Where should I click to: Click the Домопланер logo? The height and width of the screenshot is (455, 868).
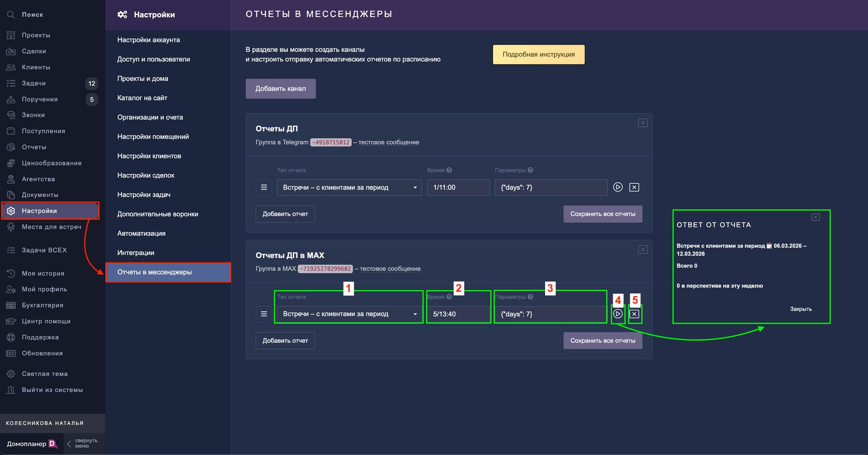[32, 444]
